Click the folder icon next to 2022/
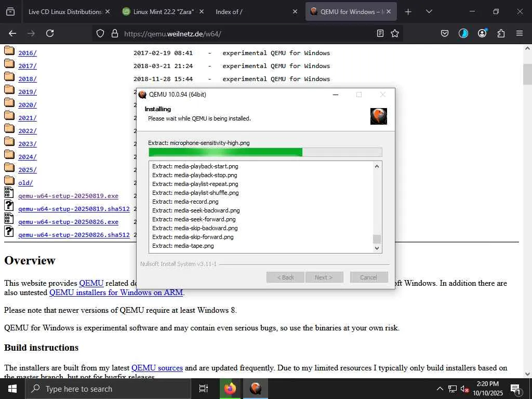This screenshot has width=532, height=399. click(x=9, y=129)
